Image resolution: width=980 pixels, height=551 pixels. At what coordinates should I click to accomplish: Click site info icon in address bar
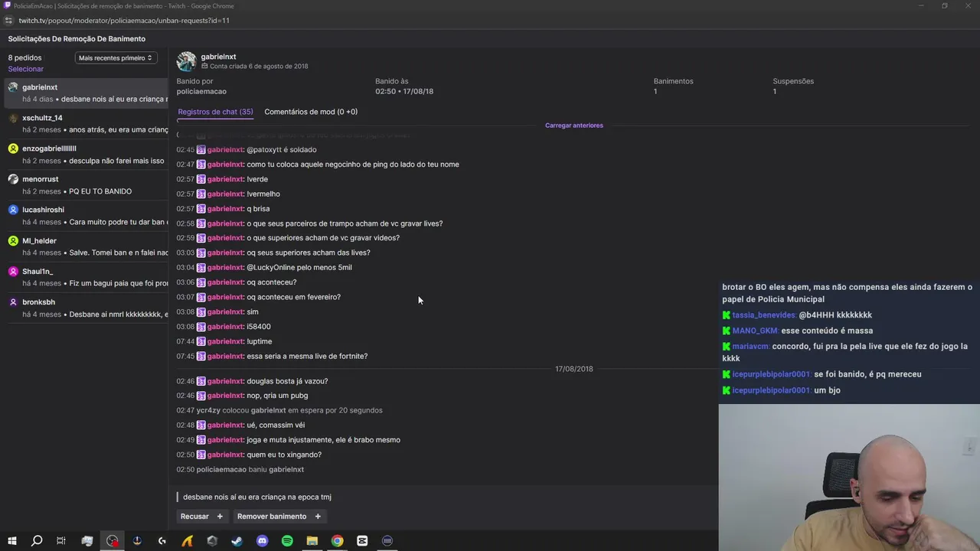tap(9, 21)
